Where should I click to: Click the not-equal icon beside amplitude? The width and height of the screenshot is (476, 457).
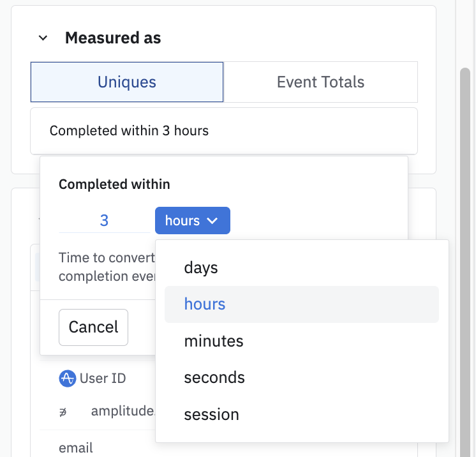pyautogui.click(x=64, y=411)
